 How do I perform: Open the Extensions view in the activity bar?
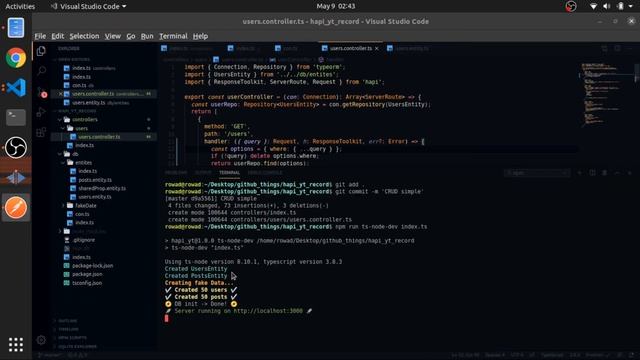tap(41, 132)
